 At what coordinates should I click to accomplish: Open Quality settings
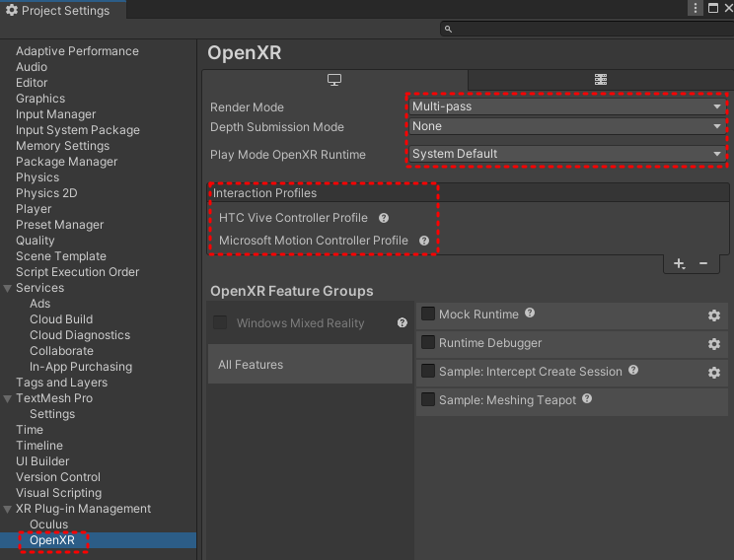[36, 241]
